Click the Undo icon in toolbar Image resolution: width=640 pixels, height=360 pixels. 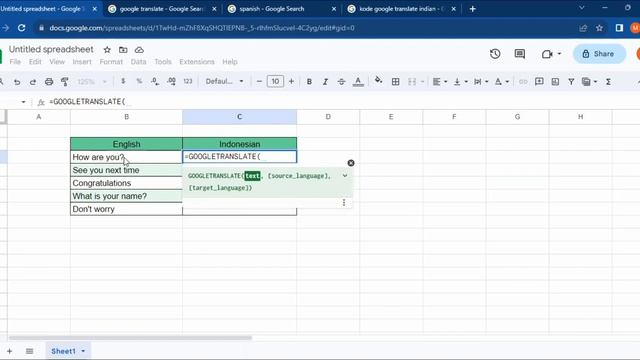point(17,82)
